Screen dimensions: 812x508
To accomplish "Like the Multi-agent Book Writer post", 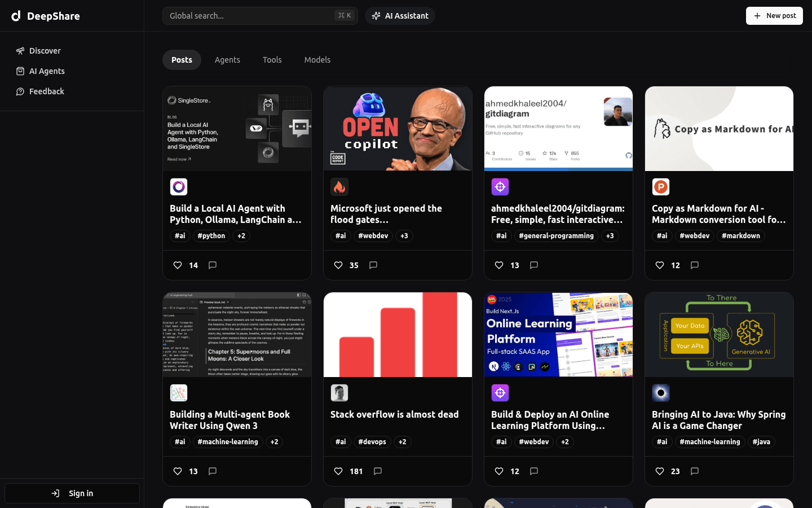I will pos(178,471).
